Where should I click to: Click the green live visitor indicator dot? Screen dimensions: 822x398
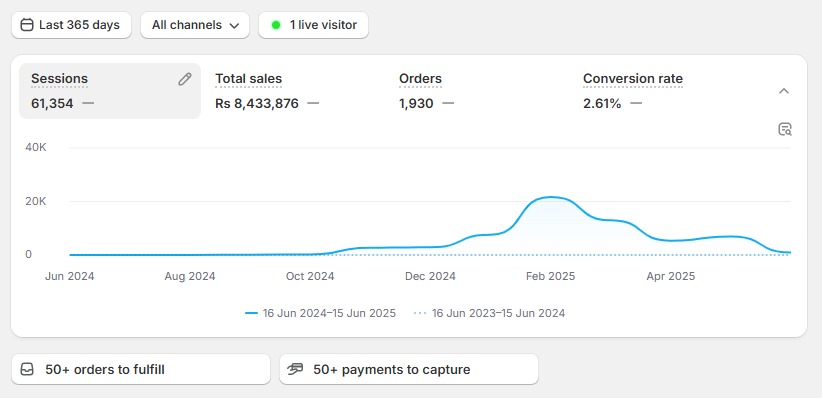coord(276,25)
